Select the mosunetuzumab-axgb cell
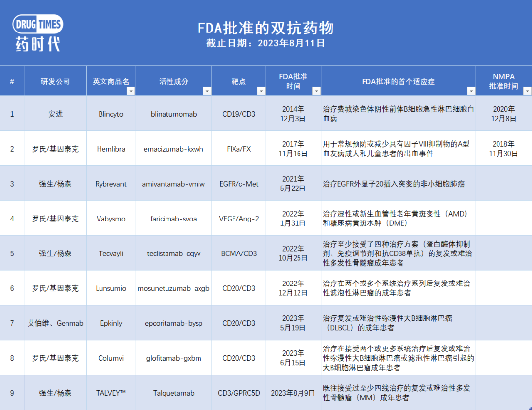 tap(174, 288)
